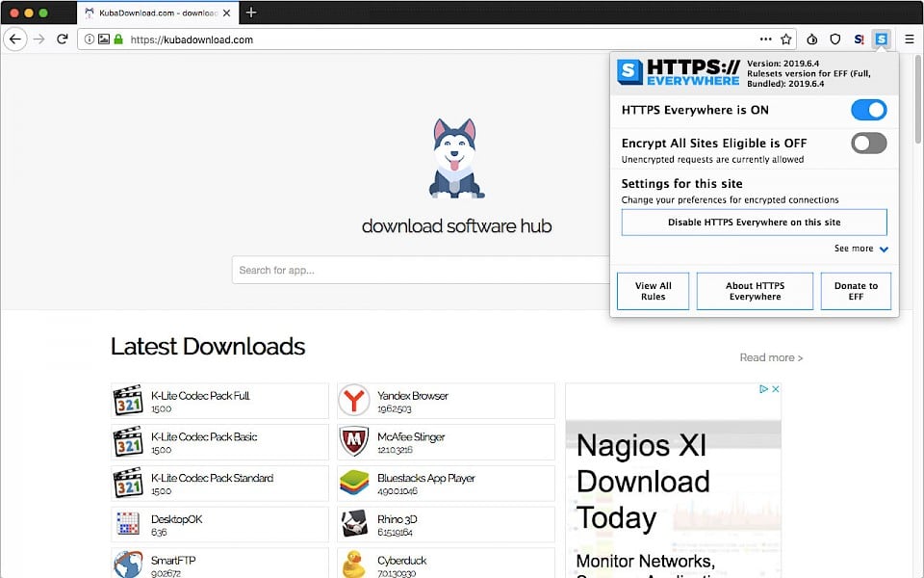924x578 pixels.
Task: Open the McAfee Stinger link
Action: click(411, 437)
